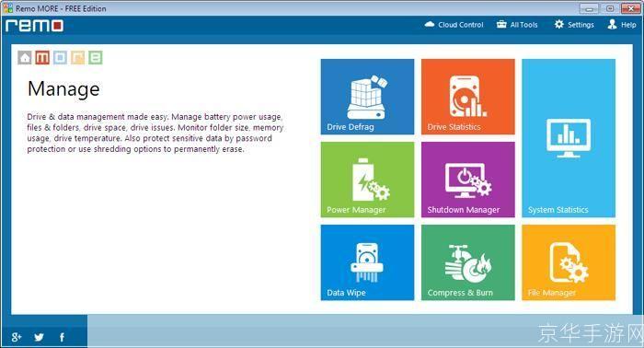Open the File Manager tile

click(569, 262)
